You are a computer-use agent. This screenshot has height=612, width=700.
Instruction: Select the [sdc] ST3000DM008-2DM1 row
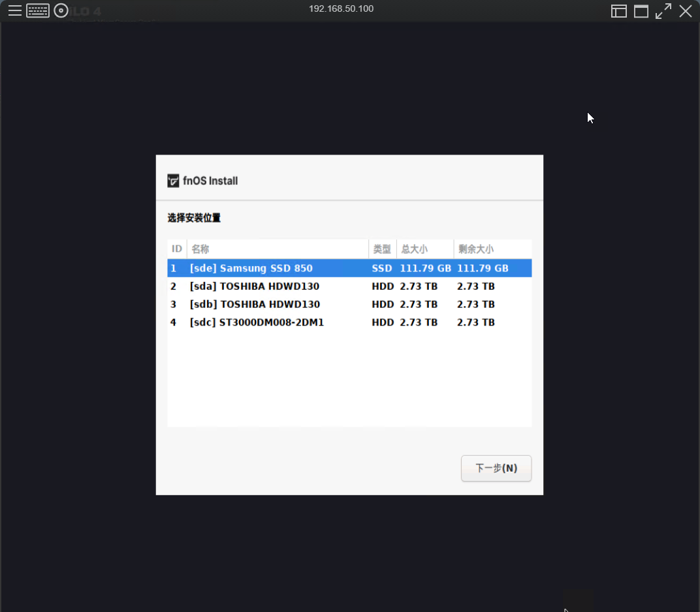pyautogui.click(x=349, y=322)
